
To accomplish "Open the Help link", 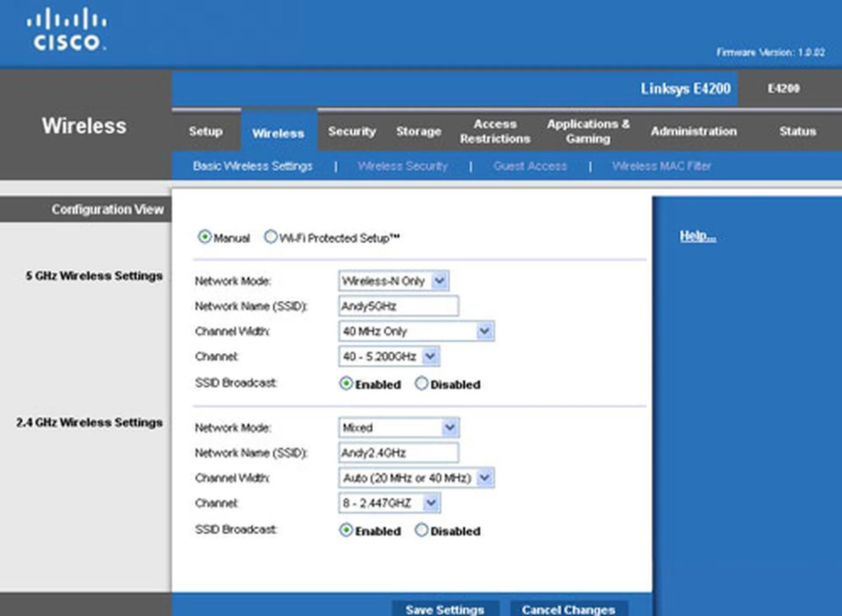I will coord(697,236).
